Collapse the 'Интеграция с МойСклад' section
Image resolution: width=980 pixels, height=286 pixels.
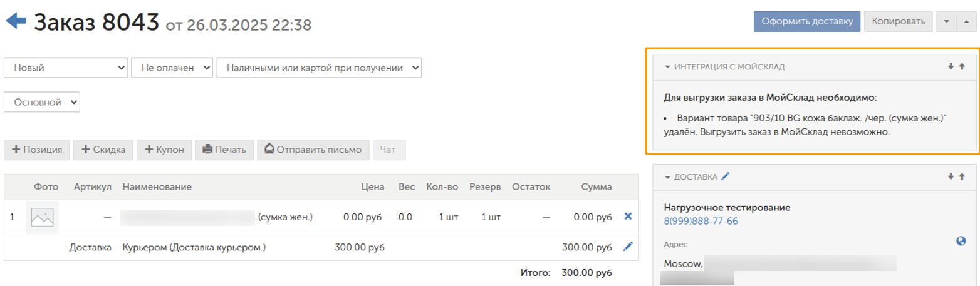tap(668, 66)
